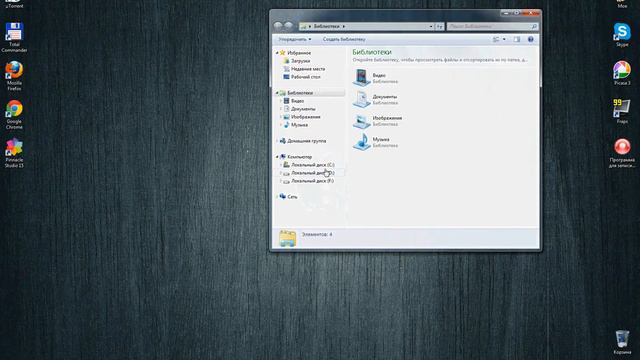Expand the Домашняя группа tree node
The width and height of the screenshot is (640, 360).
pyautogui.click(x=277, y=141)
